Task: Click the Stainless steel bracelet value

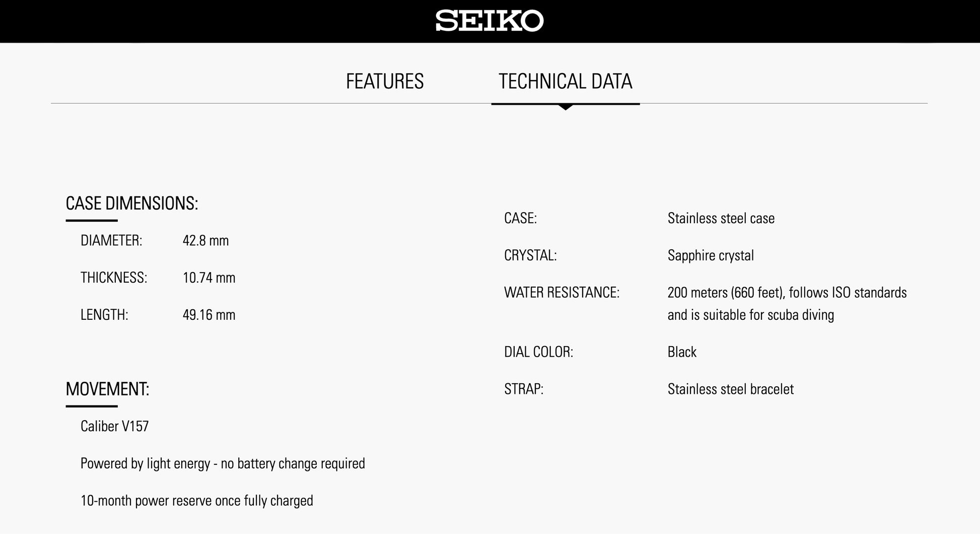Action: pos(730,389)
